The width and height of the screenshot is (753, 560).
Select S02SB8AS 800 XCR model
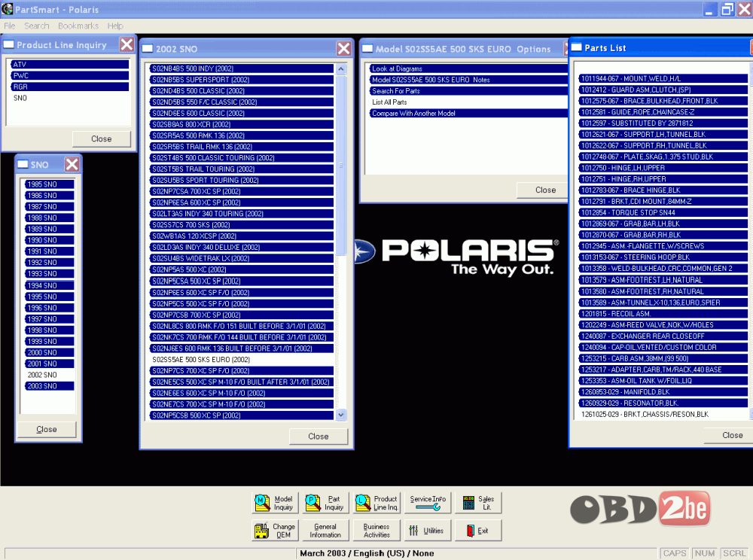242,124
